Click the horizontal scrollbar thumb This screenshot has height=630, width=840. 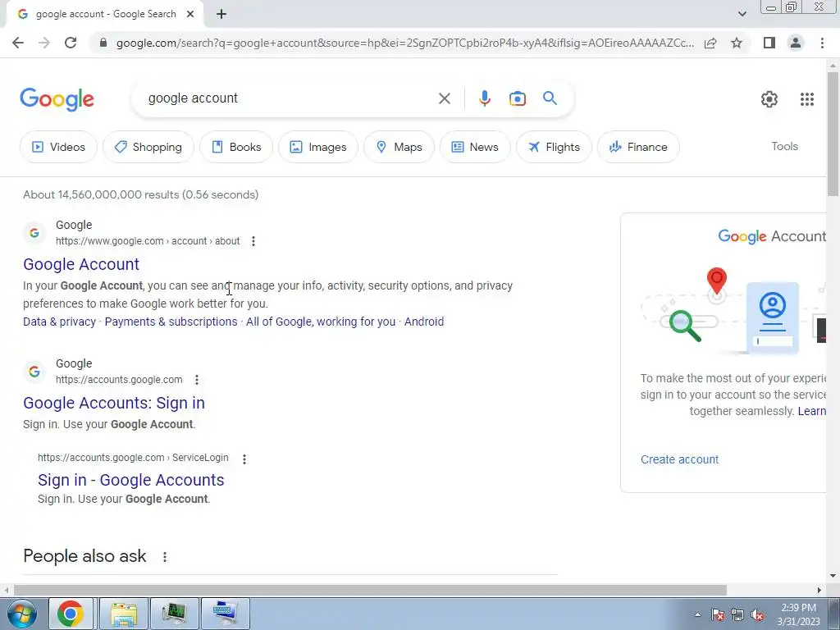(370, 590)
